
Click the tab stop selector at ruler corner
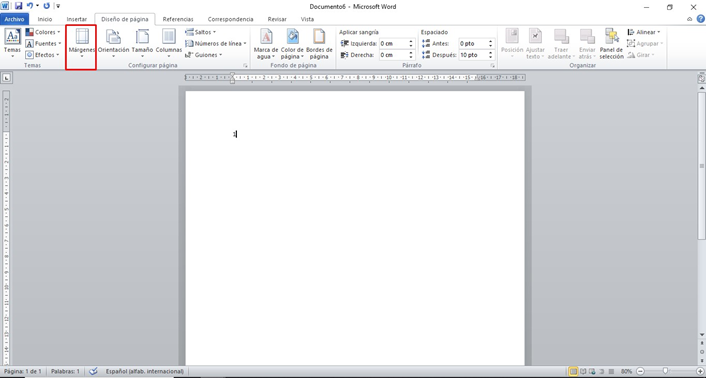point(6,78)
